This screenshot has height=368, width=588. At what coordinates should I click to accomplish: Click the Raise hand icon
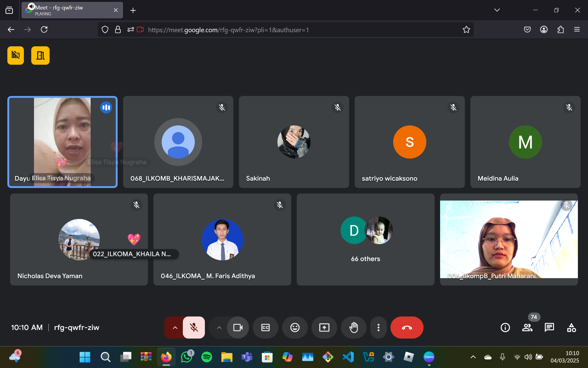(x=354, y=328)
